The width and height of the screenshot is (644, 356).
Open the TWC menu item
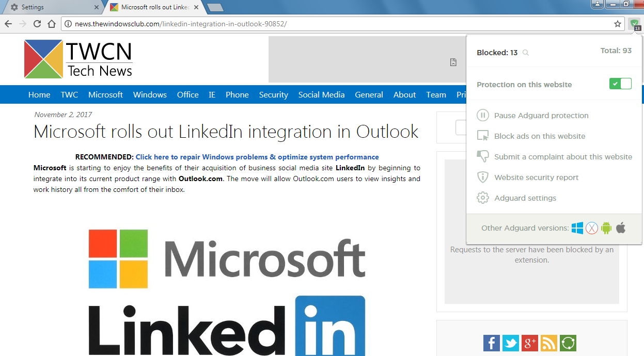click(69, 94)
